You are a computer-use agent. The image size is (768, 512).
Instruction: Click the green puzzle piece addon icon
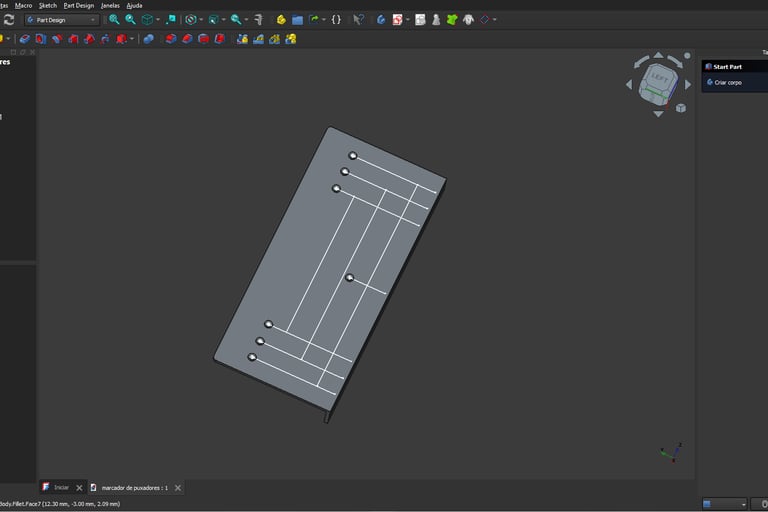click(452, 19)
